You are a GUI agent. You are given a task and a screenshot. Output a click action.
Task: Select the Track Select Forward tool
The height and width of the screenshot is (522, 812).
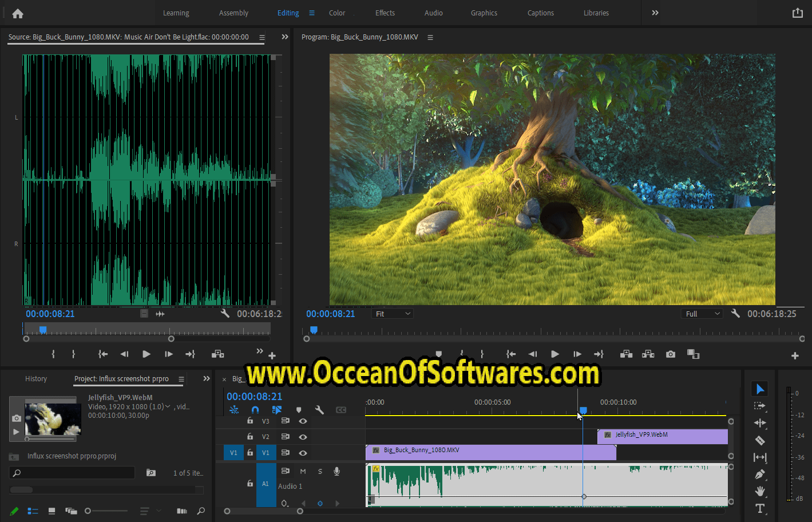[760, 406]
